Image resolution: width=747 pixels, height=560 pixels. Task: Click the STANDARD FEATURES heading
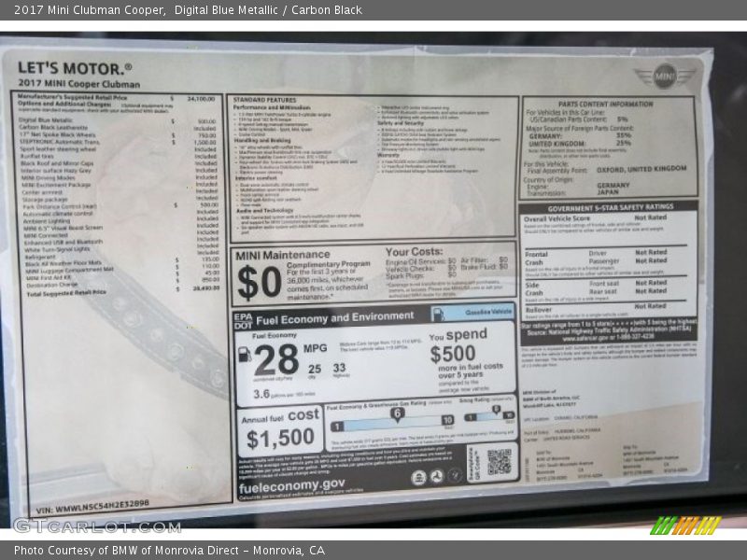[265, 100]
